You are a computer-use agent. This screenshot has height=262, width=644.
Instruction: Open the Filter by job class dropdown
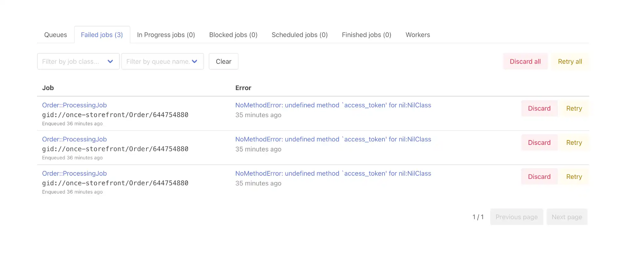pyautogui.click(x=78, y=61)
